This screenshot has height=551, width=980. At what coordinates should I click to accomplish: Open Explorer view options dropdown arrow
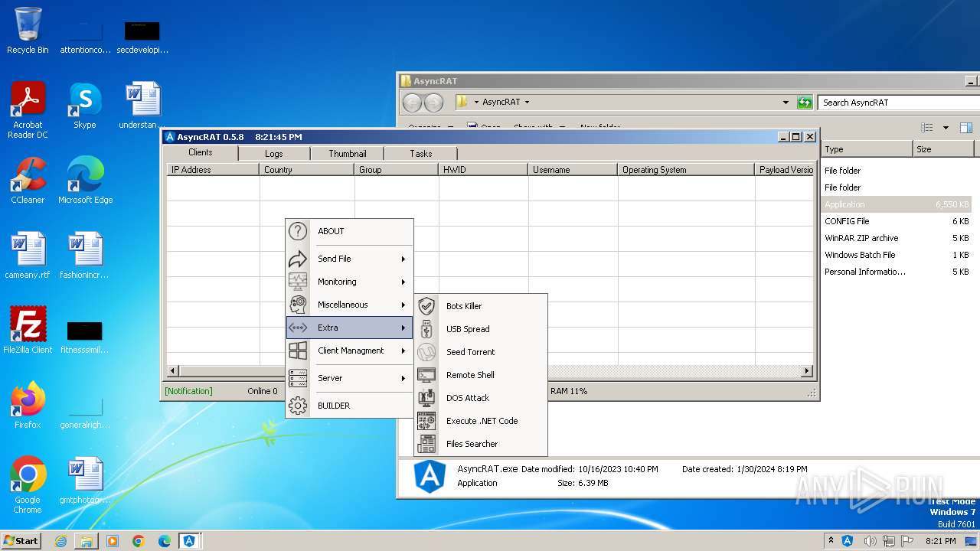point(946,128)
